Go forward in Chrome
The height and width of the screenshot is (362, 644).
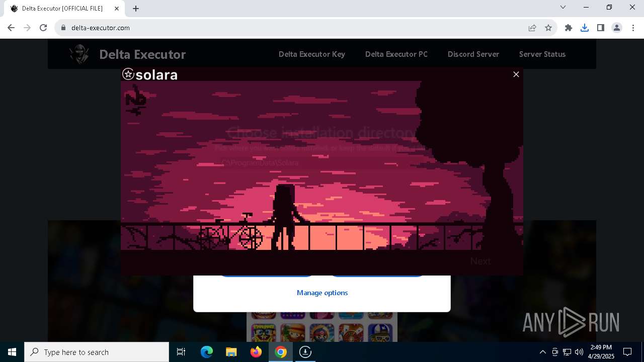tap(27, 28)
